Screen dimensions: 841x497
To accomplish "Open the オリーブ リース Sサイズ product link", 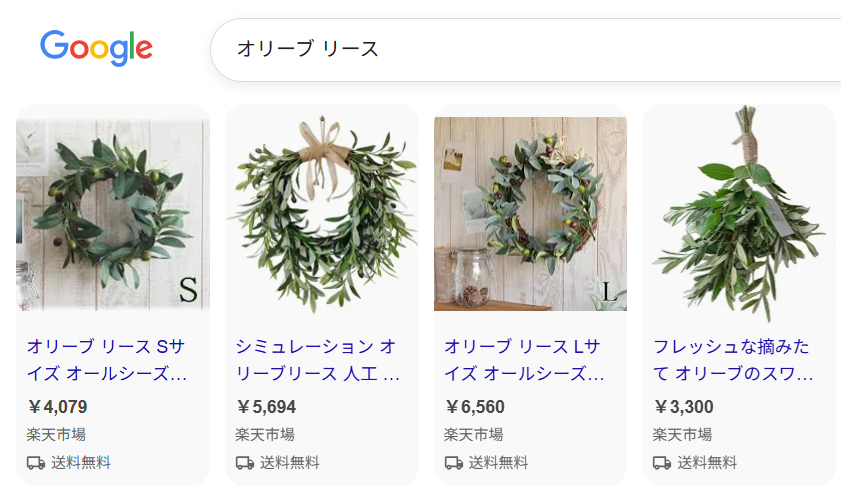I will click(107, 361).
